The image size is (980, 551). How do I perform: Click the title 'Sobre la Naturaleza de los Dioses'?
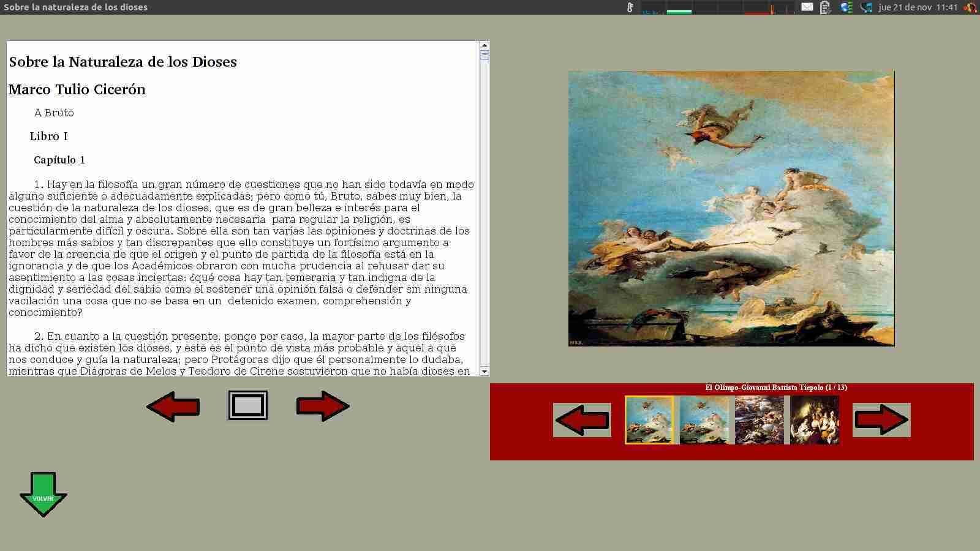pyautogui.click(x=123, y=62)
